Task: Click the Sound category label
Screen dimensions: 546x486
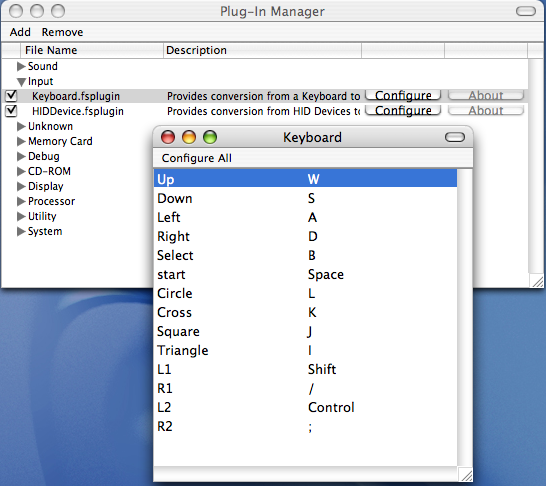Action: click(x=42, y=66)
